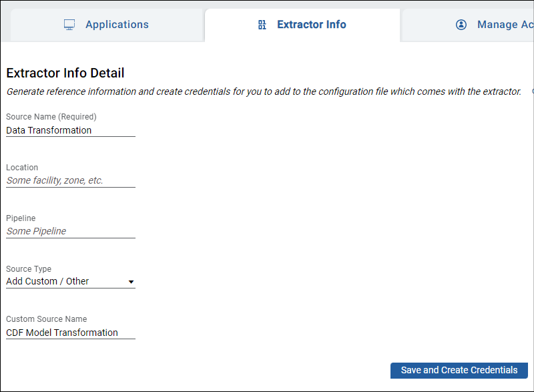Go to the Manage Account tab label

(505, 25)
